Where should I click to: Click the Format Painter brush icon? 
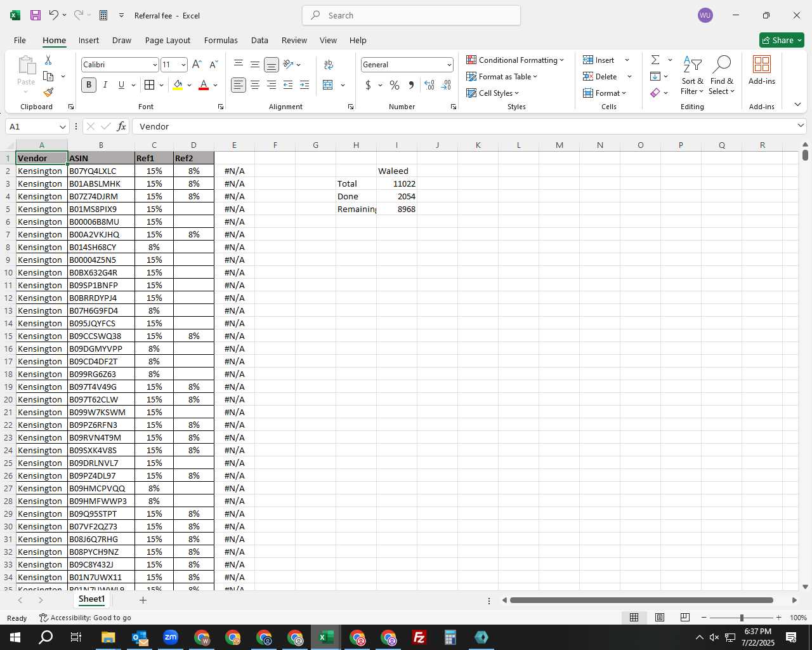coord(48,93)
